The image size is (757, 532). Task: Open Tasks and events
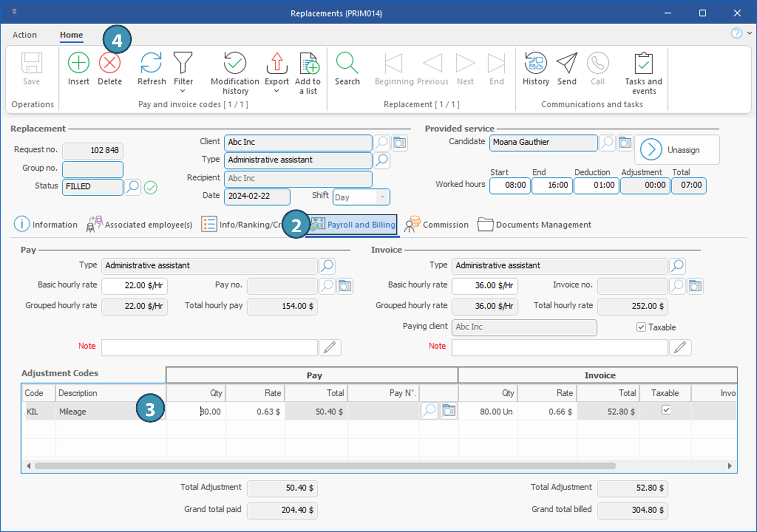643,64
